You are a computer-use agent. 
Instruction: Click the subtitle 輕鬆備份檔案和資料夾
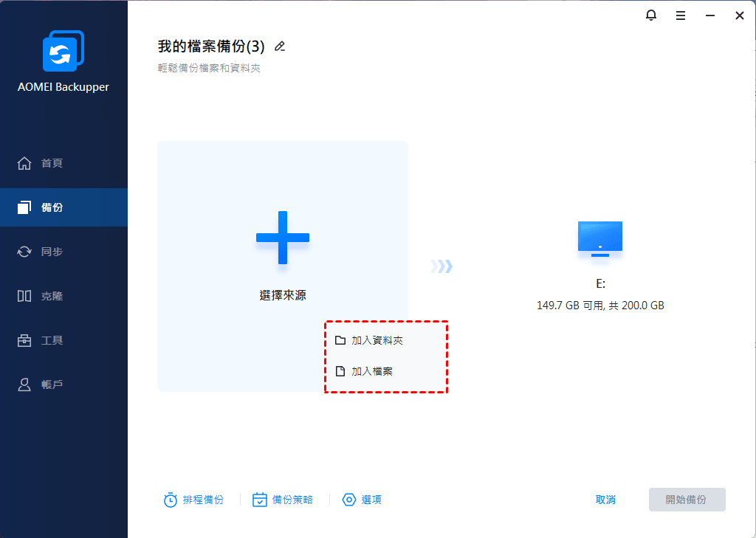[209, 68]
